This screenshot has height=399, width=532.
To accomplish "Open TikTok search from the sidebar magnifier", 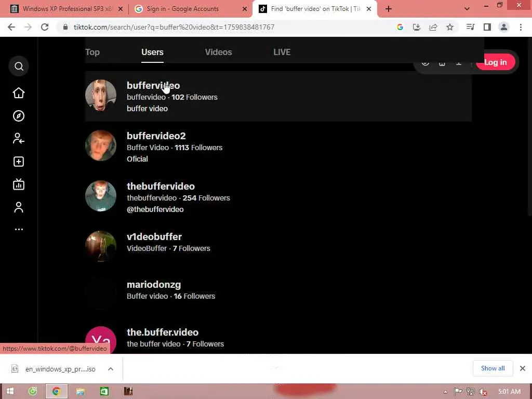I will tap(19, 66).
